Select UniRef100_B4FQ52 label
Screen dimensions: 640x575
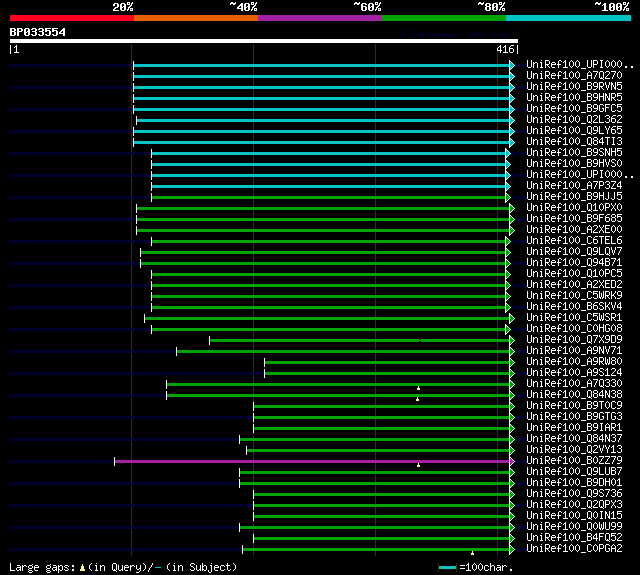(574, 538)
